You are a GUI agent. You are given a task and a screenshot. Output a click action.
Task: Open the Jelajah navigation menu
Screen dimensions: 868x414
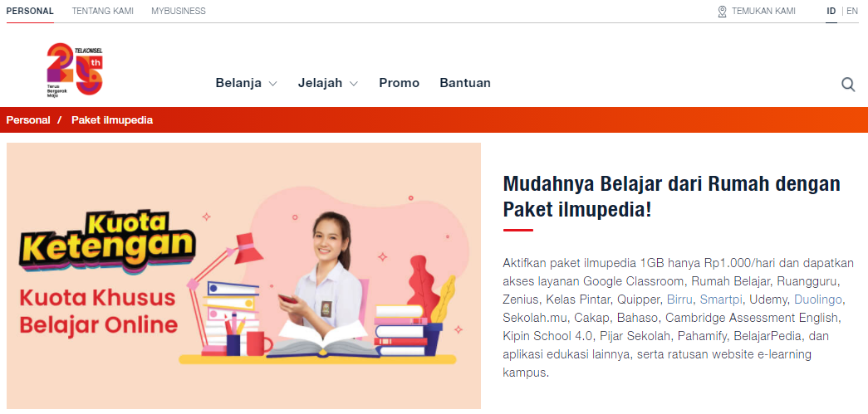tap(320, 83)
